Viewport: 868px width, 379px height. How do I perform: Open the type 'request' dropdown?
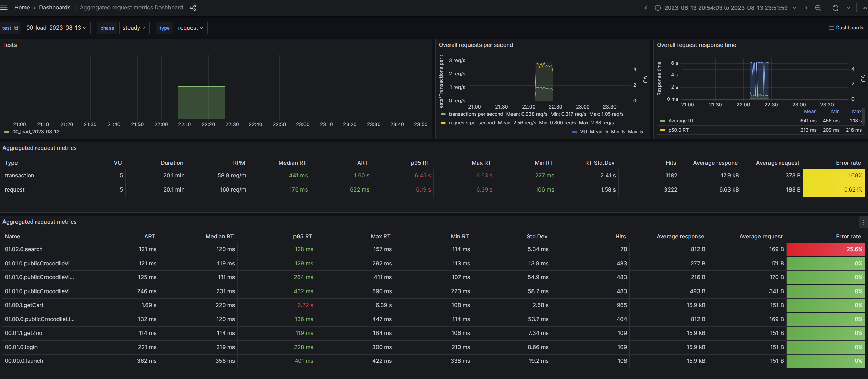[x=191, y=28]
